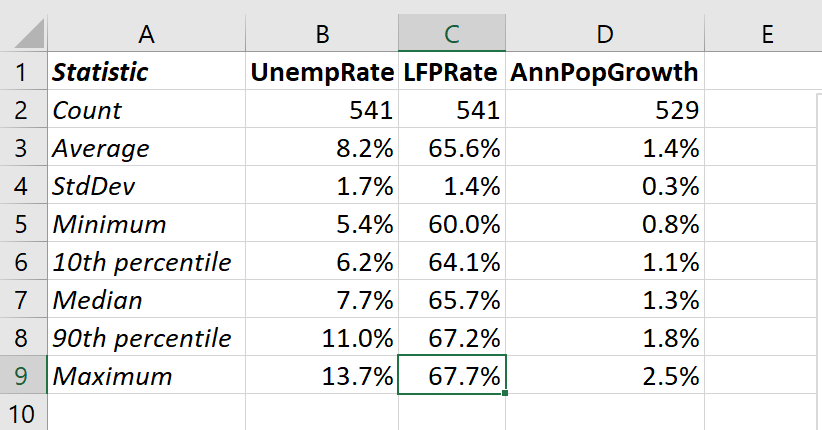
Task: Select the AnnPopGrowth Count cell 529
Action: (x=605, y=110)
